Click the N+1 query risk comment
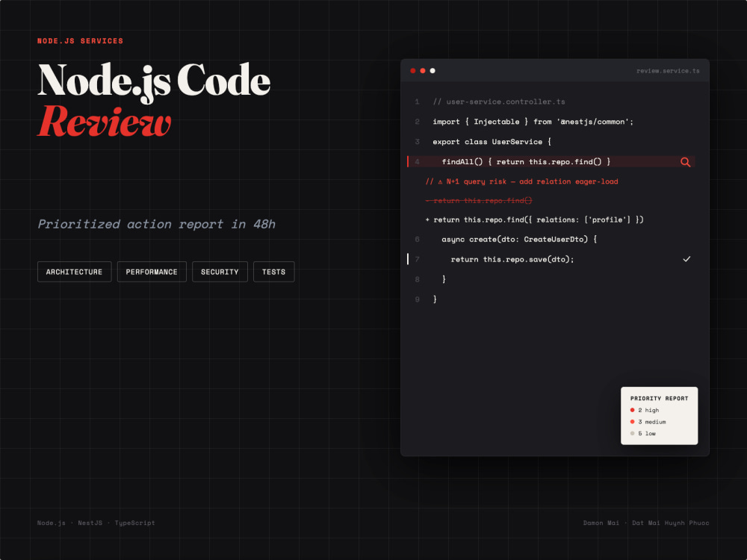This screenshot has width=747, height=560. pos(521,181)
